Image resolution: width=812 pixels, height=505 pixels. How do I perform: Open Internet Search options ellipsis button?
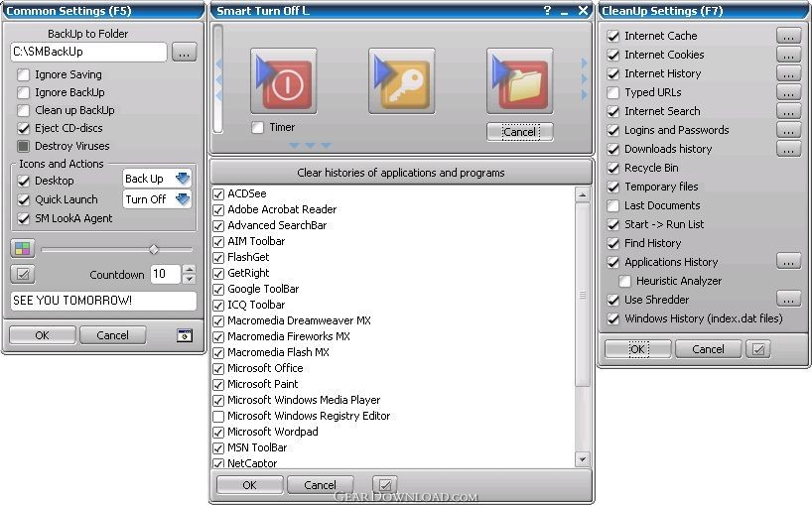(789, 111)
